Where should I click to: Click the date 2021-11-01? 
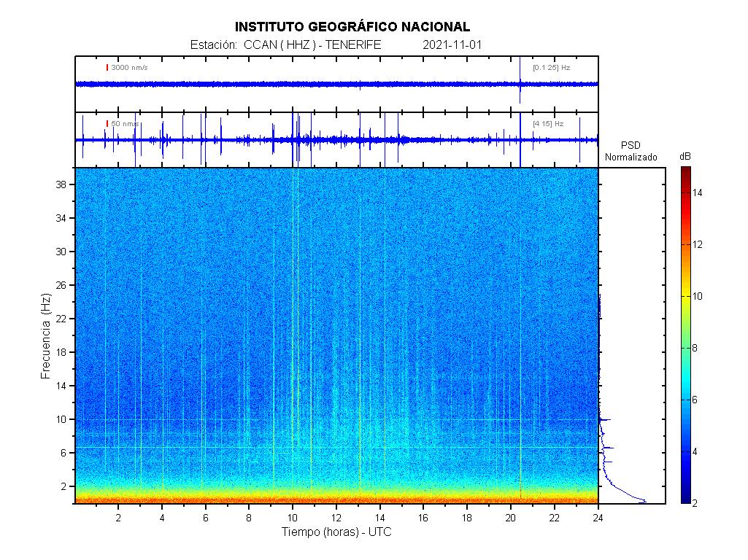452,44
